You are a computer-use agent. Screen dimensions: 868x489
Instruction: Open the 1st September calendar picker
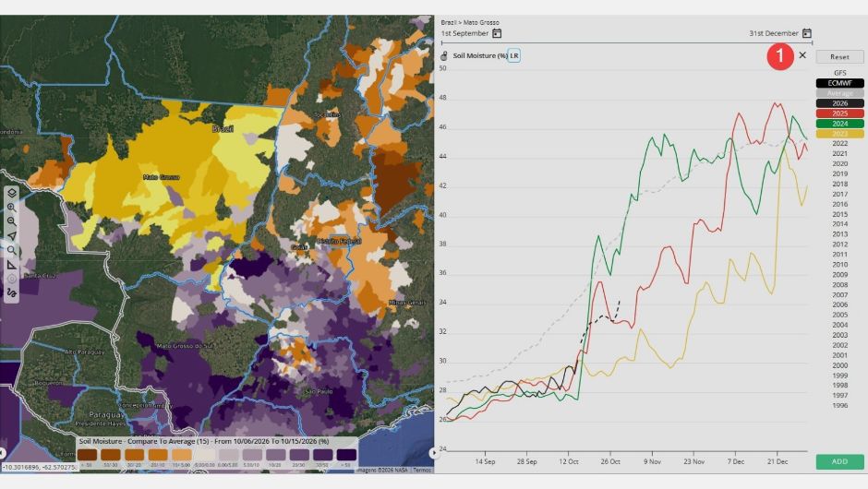click(x=497, y=33)
